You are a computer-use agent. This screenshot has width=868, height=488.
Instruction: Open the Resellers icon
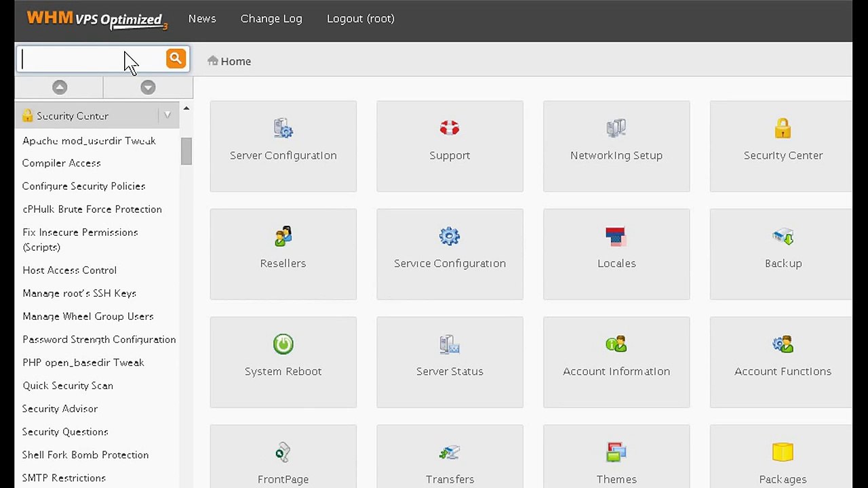click(x=283, y=236)
